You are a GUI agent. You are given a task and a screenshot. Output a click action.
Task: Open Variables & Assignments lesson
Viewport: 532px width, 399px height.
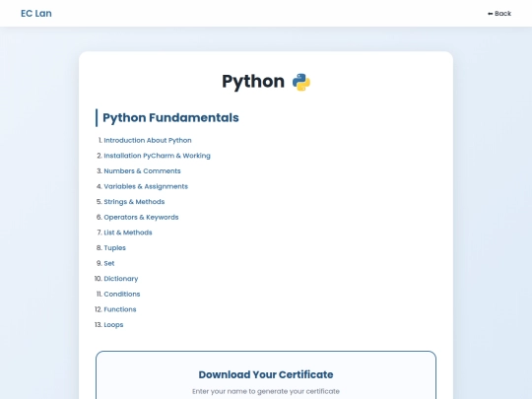146,186
